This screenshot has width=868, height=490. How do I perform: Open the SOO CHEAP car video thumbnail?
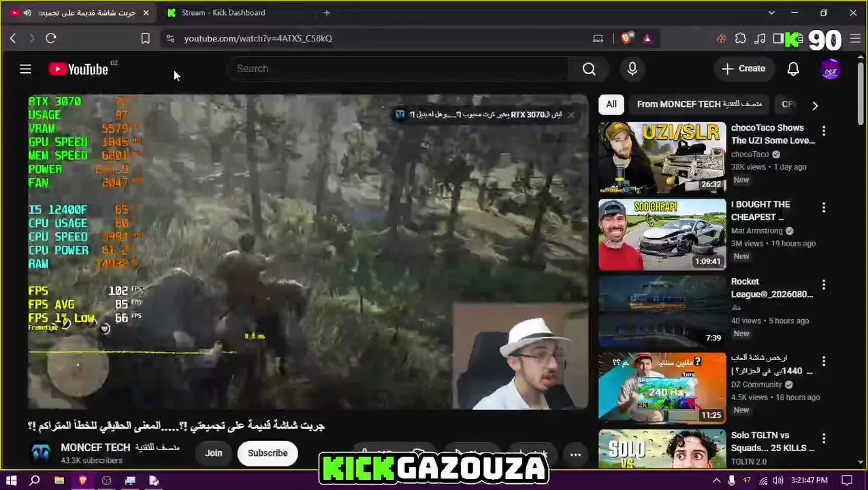pos(662,235)
